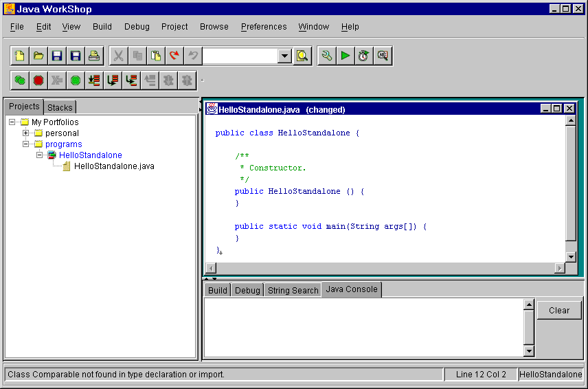Click the Build wrench icon
The width and height of the screenshot is (588, 389).
point(327,56)
